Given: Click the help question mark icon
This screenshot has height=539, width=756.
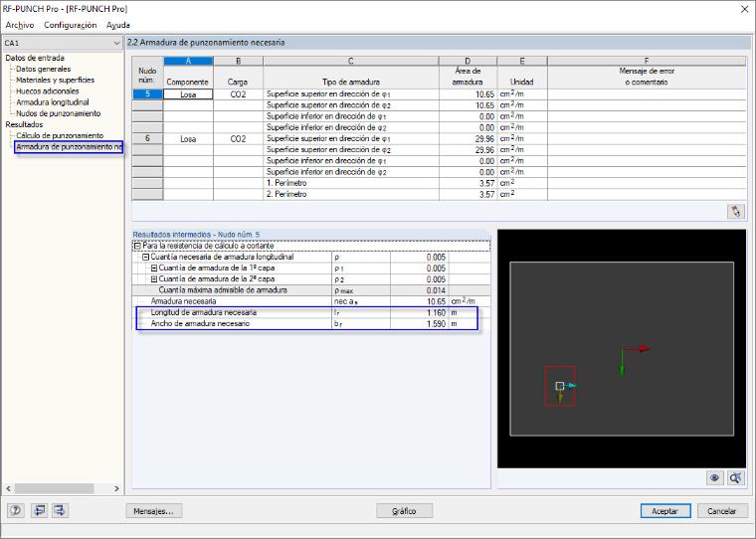Looking at the screenshot, I should (x=16, y=510).
